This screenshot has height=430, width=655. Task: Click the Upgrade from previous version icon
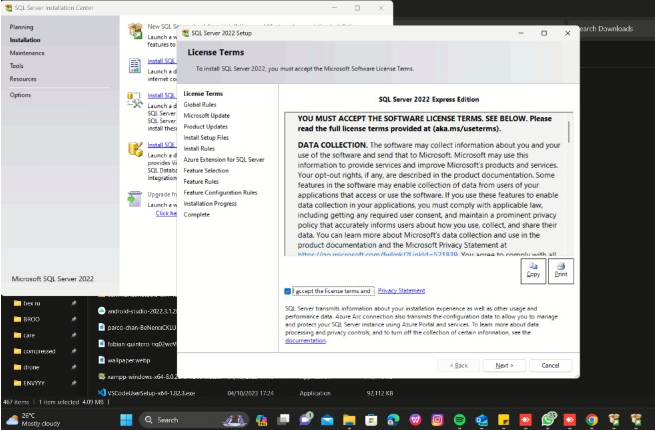pos(135,198)
